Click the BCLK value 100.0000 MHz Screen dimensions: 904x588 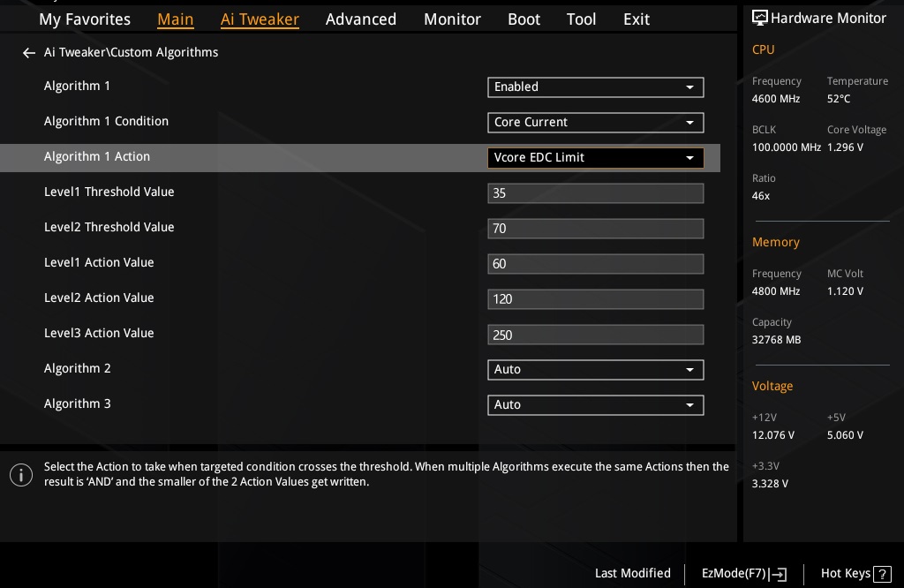click(x=786, y=147)
